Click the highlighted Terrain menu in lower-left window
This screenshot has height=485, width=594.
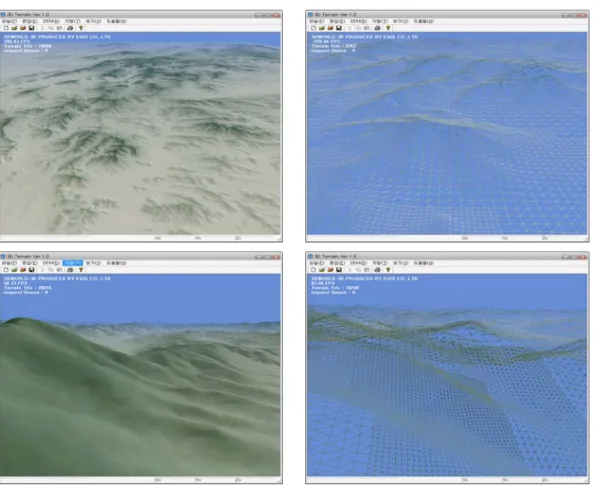tap(72, 263)
